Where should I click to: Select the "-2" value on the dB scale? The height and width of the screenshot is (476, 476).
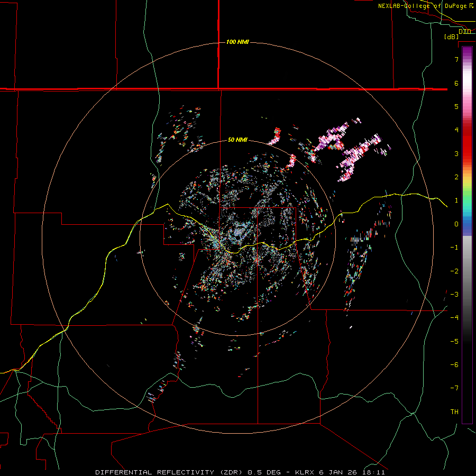tap(454, 271)
